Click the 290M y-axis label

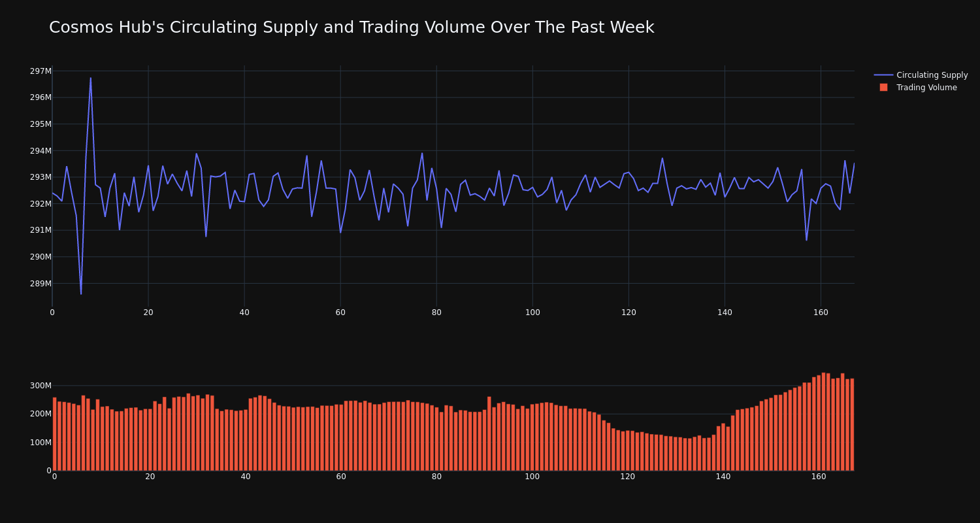[x=40, y=257]
